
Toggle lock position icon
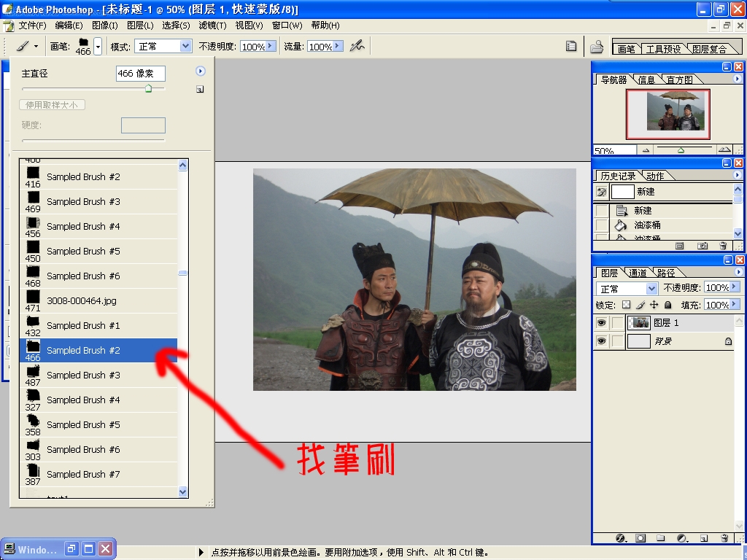(654, 305)
